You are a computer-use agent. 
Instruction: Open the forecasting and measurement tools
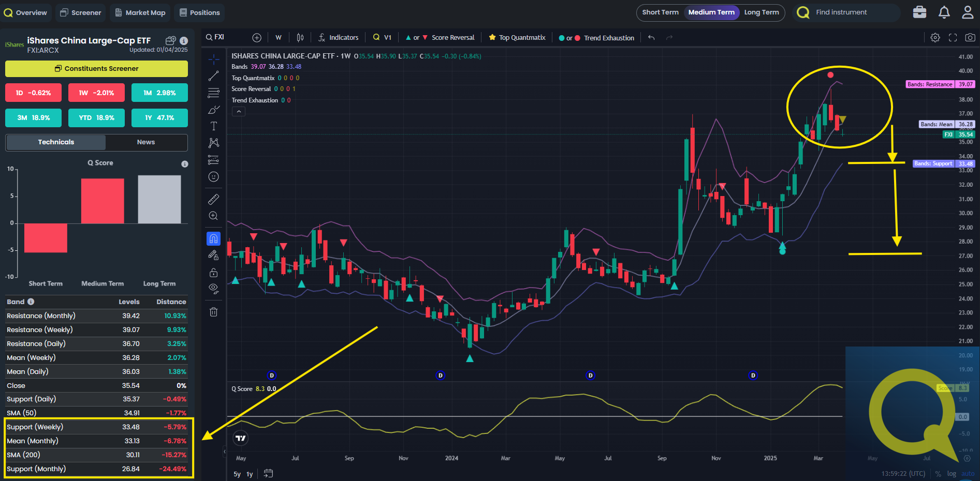coord(213,160)
